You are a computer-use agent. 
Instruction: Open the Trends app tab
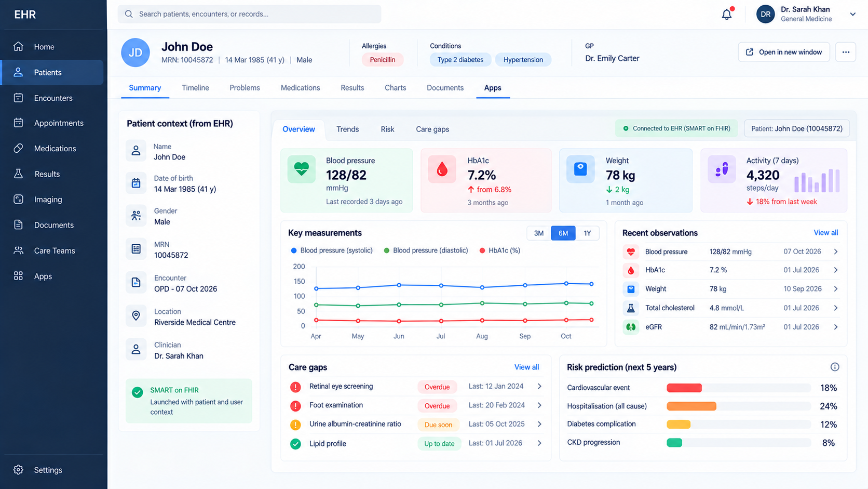[347, 129]
